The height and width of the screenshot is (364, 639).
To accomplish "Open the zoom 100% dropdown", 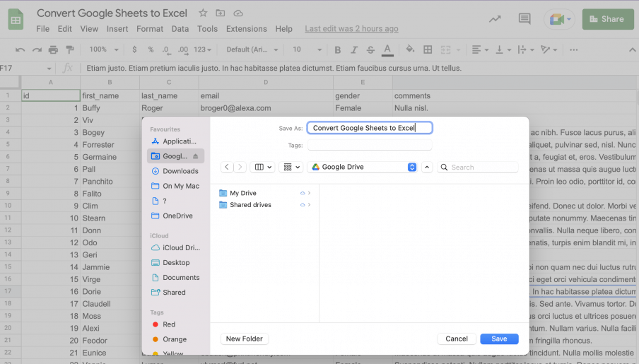I will (103, 49).
